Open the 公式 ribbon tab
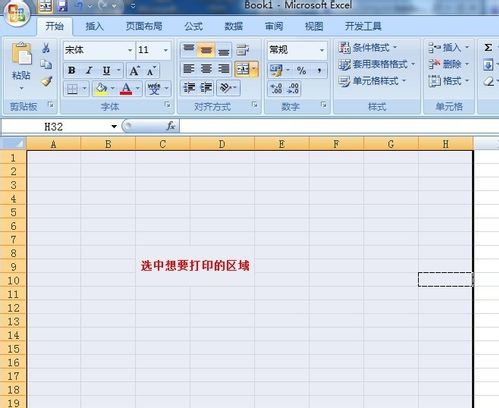Screen dimensions: 499x408 194,26
